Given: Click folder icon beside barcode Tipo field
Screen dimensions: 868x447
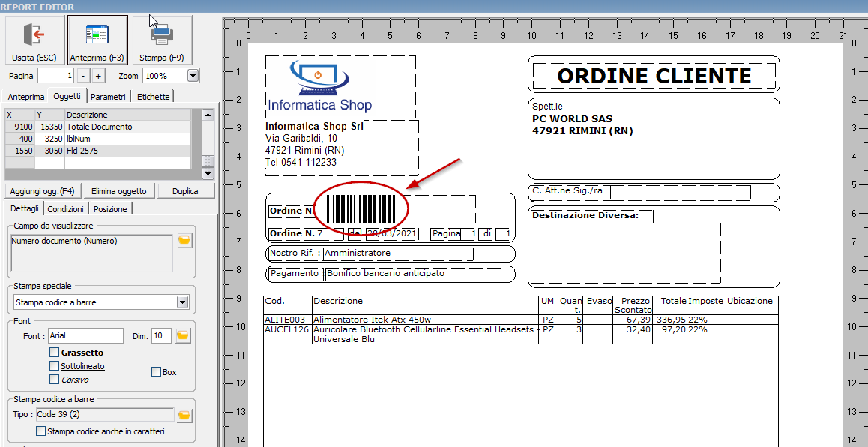Looking at the screenshot, I should [x=184, y=415].
